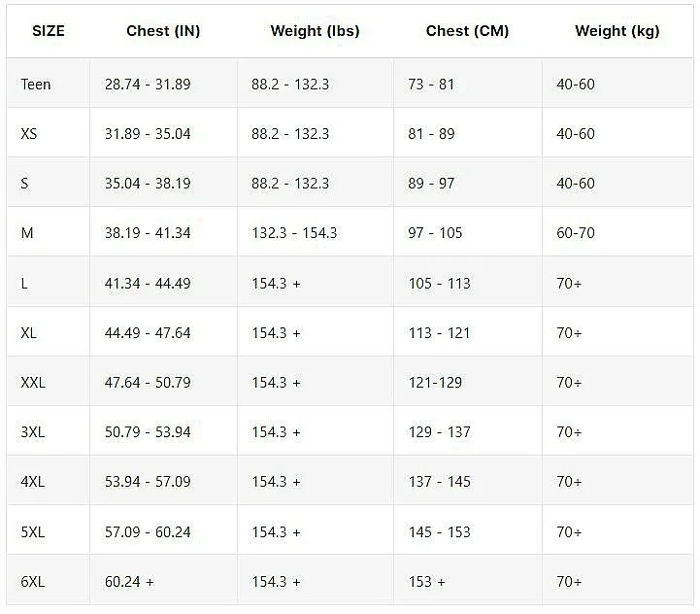Select the Teen size row label
Image resolution: width=700 pixels, height=614 pixels.
pyautogui.click(x=36, y=84)
